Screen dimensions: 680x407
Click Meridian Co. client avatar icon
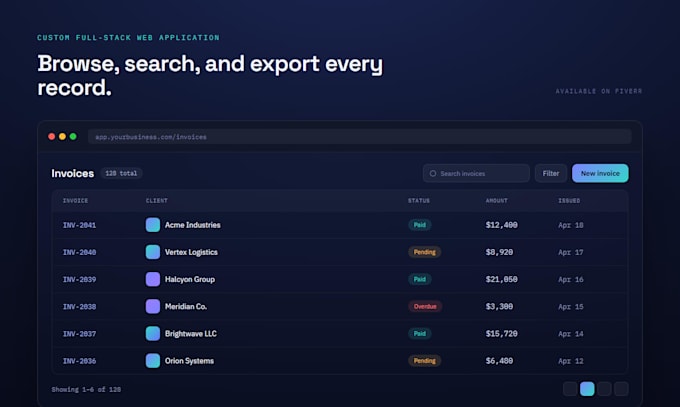coord(153,306)
